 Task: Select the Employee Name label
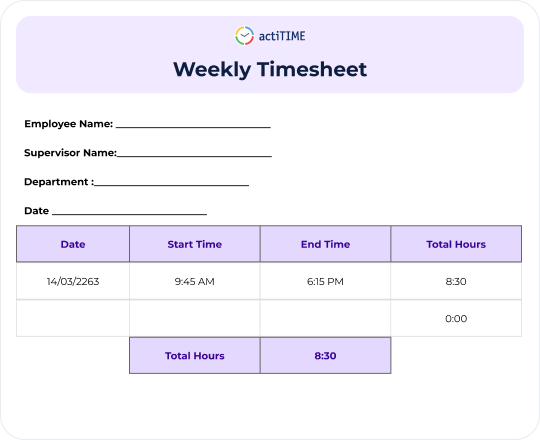click(69, 124)
